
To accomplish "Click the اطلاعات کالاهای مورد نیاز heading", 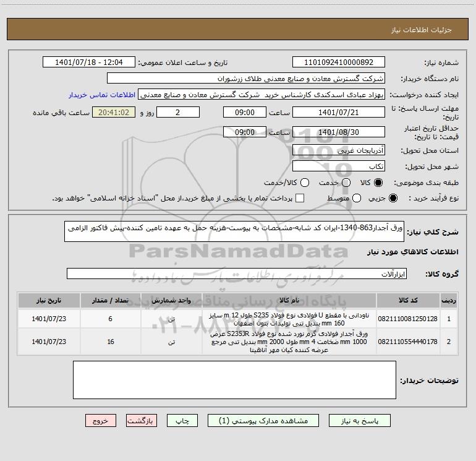I will coord(413,252).
